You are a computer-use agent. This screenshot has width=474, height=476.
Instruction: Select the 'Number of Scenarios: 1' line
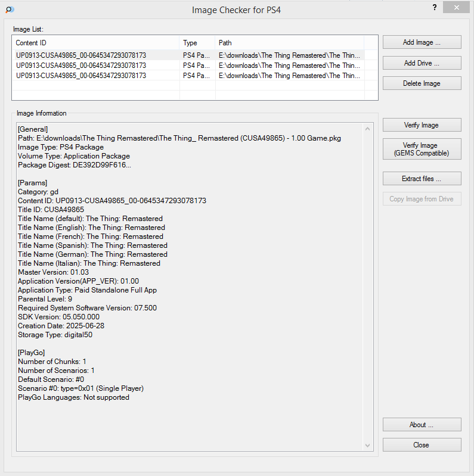pos(56,371)
